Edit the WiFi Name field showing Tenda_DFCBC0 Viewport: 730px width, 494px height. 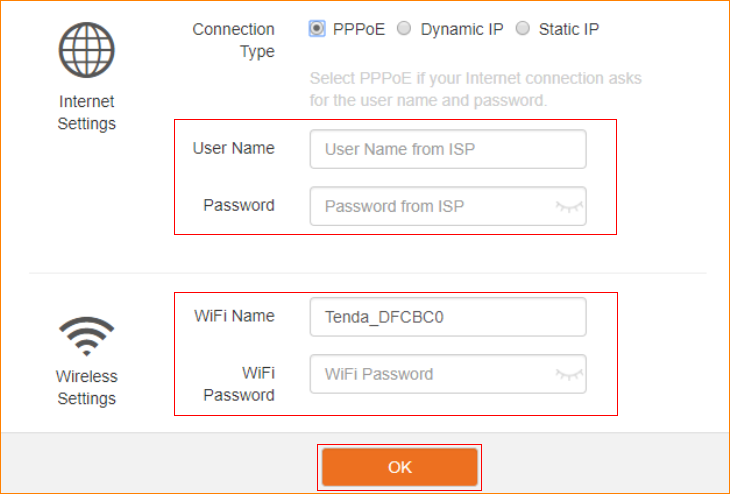click(x=447, y=317)
